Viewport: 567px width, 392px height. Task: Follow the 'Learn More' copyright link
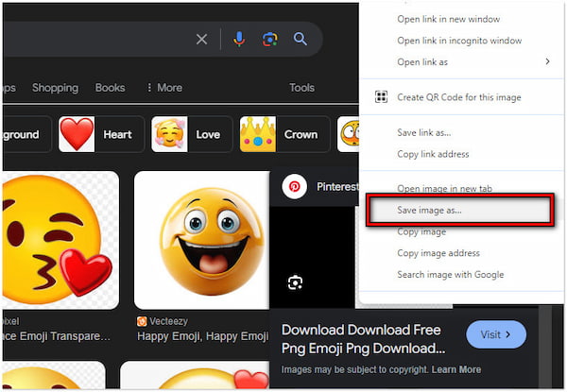456,369
